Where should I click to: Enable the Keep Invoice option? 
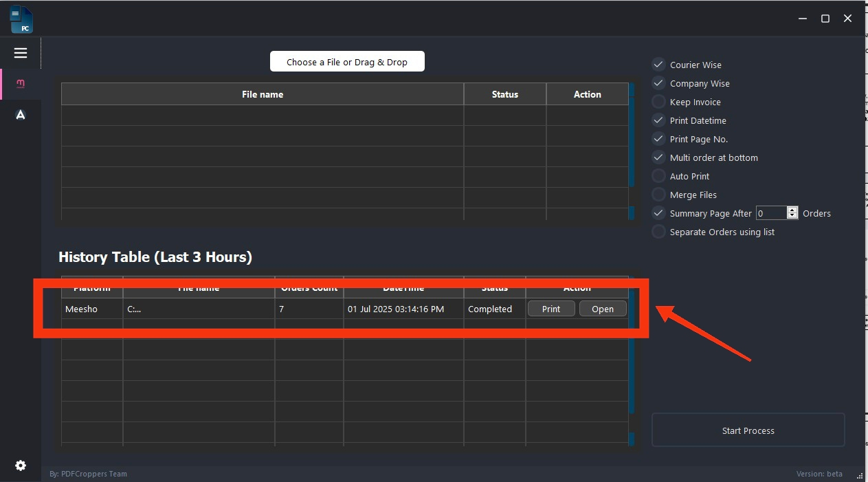coord(658,102)
